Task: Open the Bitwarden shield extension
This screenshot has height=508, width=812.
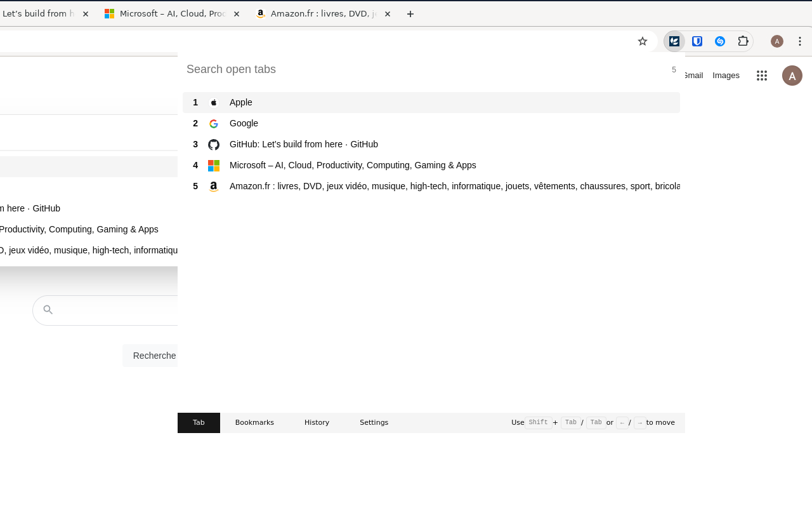Action: pyautogui.click(x=697, y=41)
